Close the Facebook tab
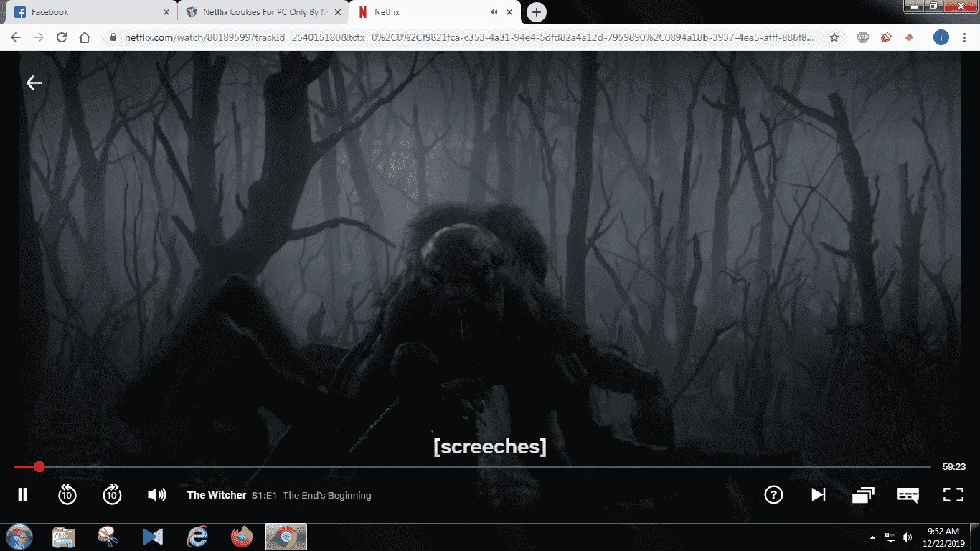This screenshot has height=551, width=980. pos(166,12)
